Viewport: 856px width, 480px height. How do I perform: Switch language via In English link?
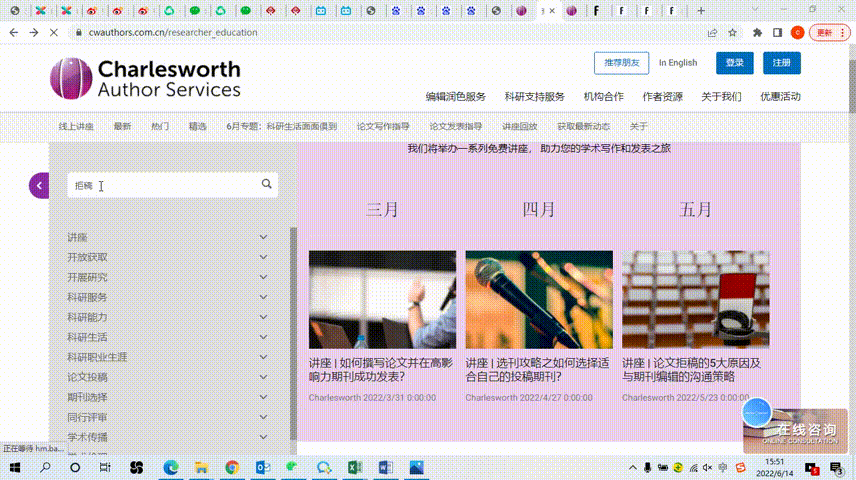[x=678, y=63]
